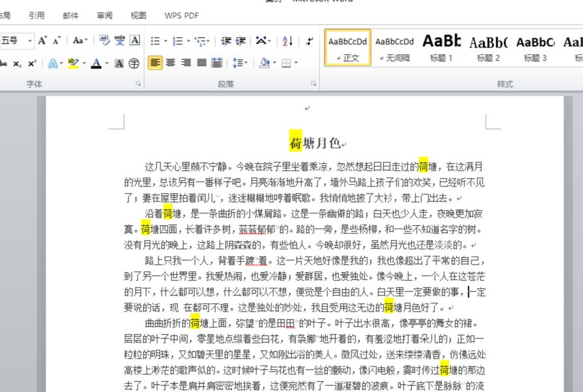
Task: Toggle subscript formatting
Action: [x=18, y=63]
